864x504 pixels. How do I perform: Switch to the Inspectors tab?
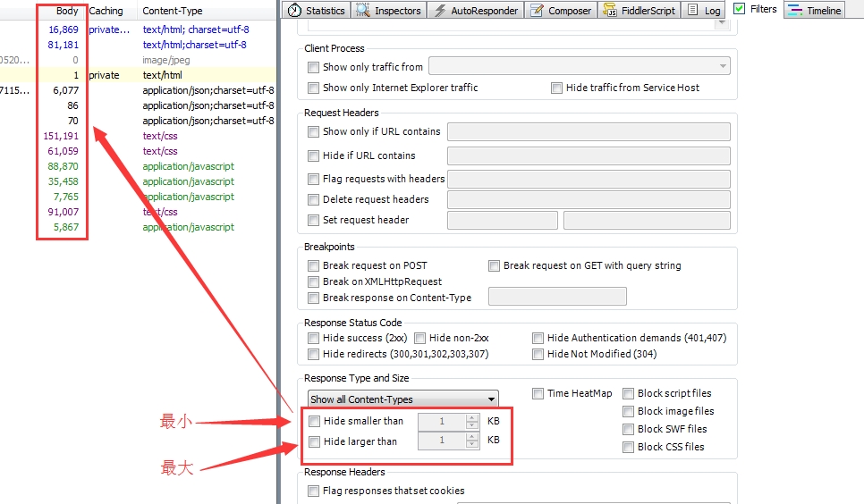[x=388, y=11]
